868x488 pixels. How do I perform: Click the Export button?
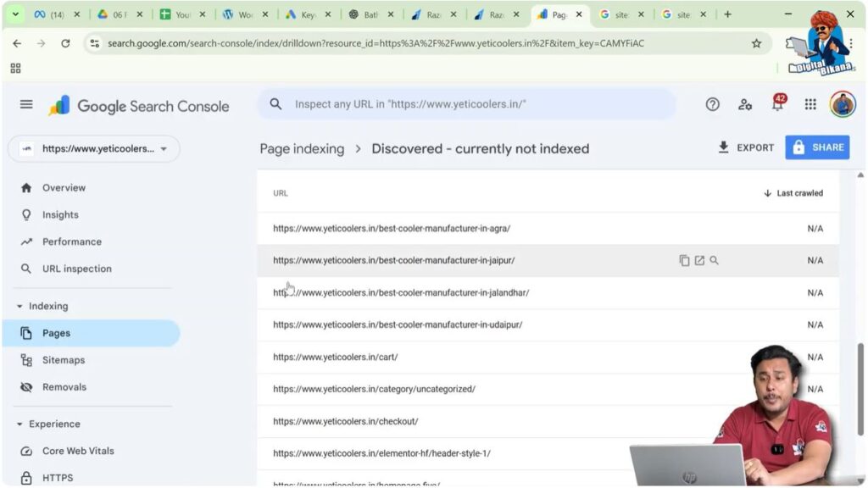(746, 147)
